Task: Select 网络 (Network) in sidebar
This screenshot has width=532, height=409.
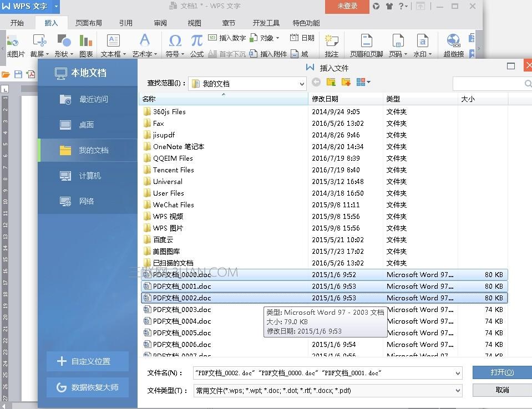Action: pos(88,201)
